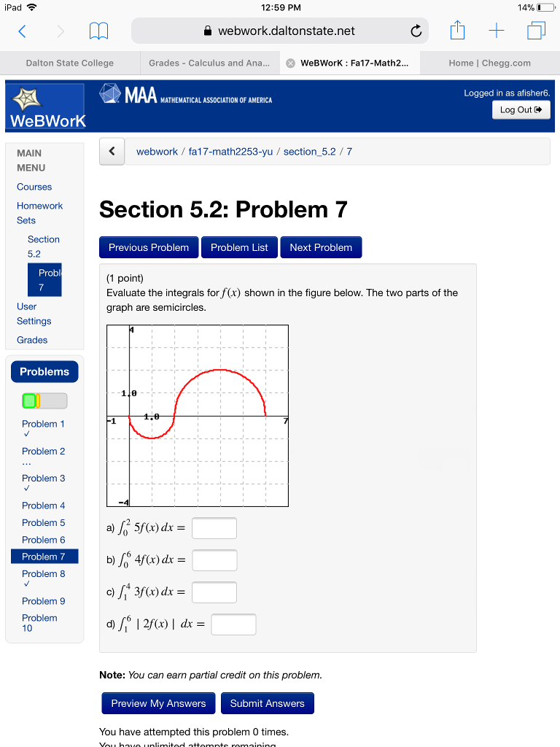Reload the page with the refresh icon

click(416, 31)
